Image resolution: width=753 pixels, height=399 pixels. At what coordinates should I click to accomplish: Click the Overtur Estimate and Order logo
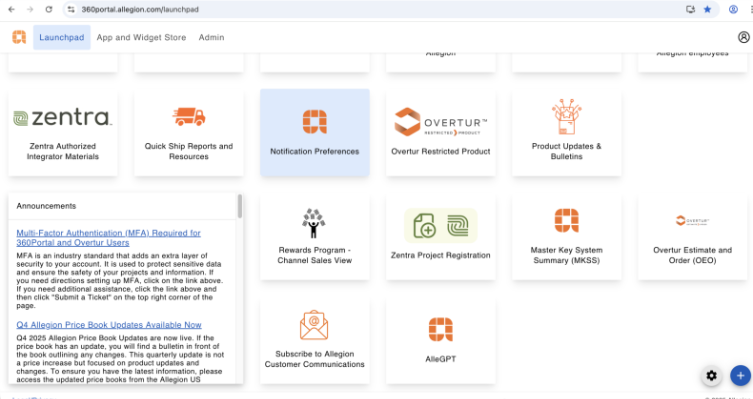(x=692, y=221)
